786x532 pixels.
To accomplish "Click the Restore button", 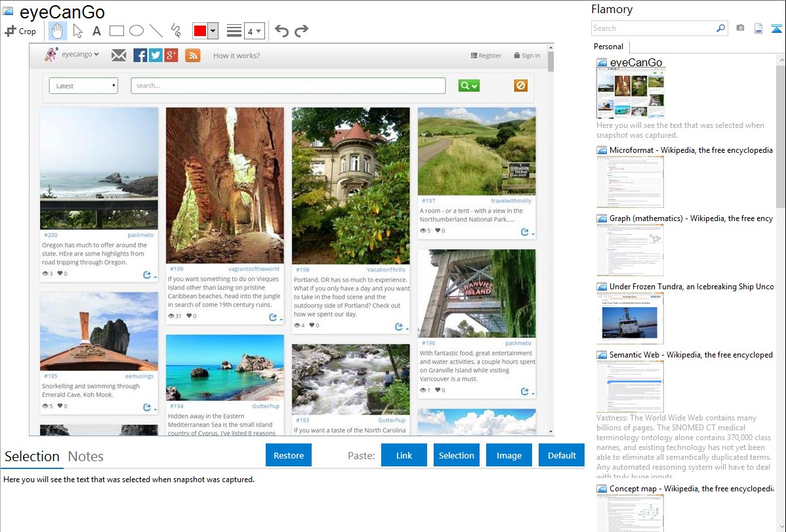I will [289, 455].
